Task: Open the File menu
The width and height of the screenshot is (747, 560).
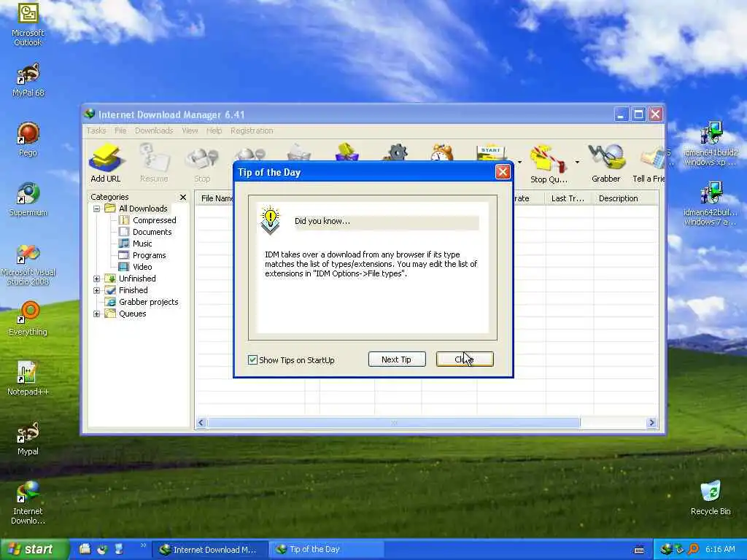Action: coord(120,131)
